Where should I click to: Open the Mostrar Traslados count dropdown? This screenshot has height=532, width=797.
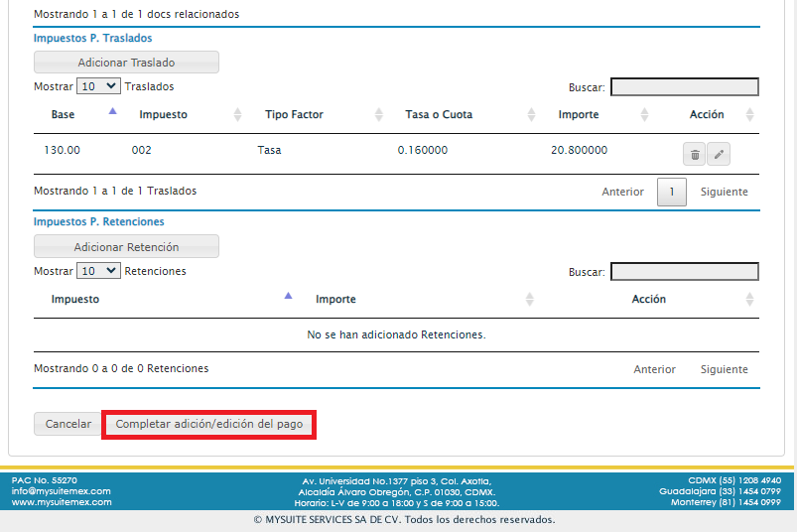pos(98,86)
